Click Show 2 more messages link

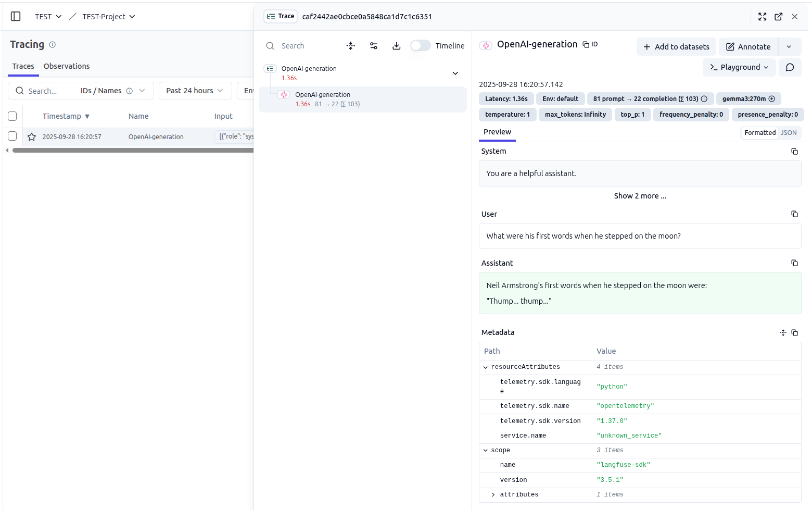[640, 196]
